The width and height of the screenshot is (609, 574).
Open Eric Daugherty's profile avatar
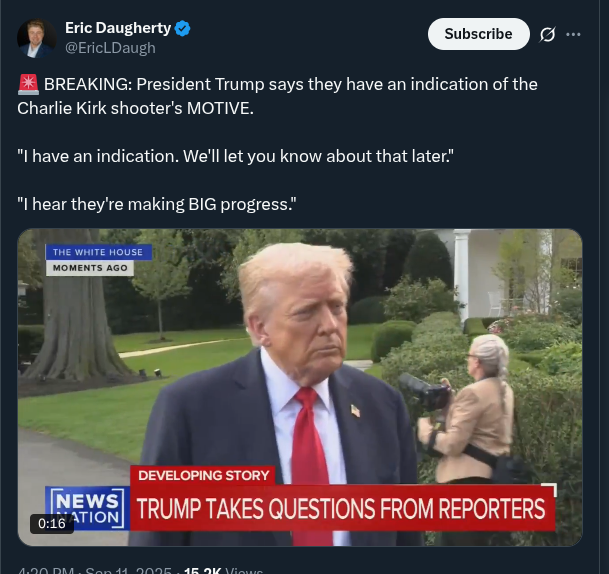point(37,38)
